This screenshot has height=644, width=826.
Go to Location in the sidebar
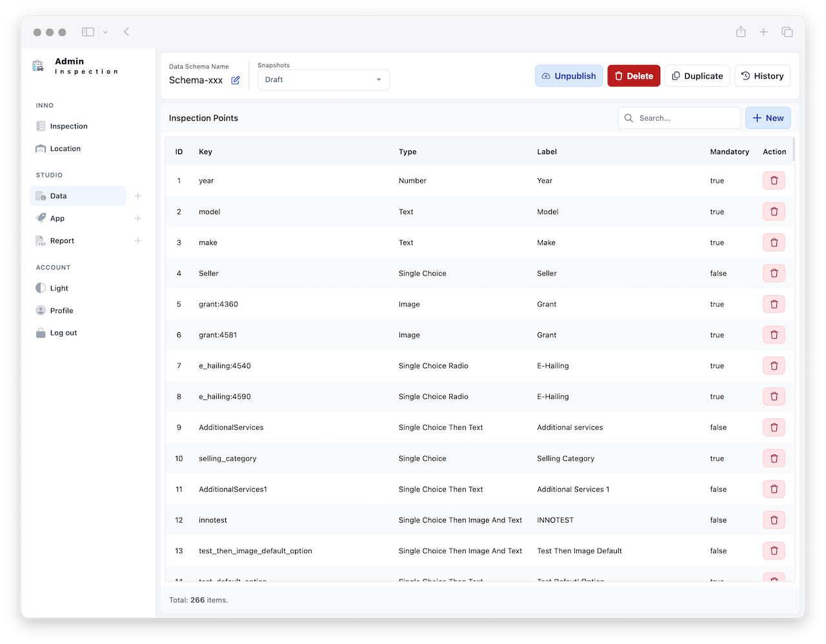tap(65, 148)
